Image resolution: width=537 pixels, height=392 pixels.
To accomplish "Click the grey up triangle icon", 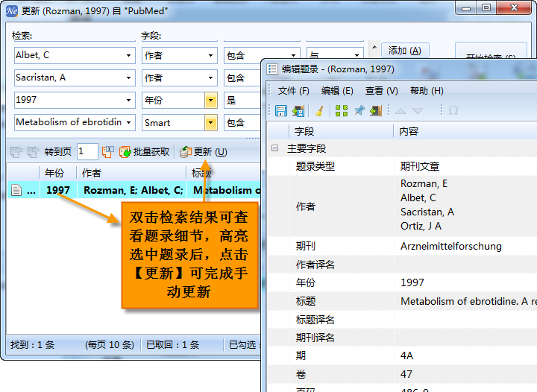I will pyautogui.click(x=401, y=111).
